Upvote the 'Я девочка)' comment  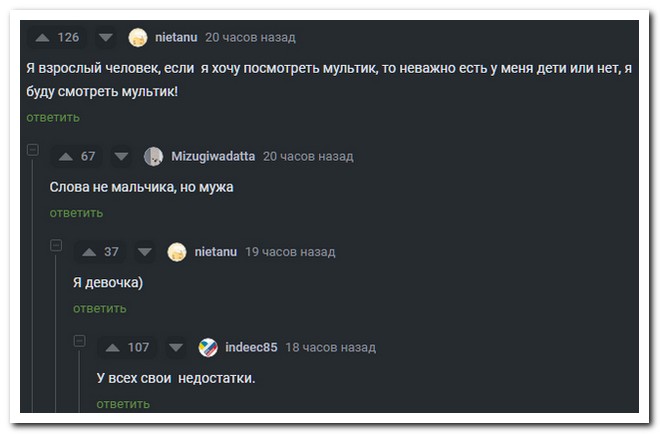pos(89,252)
